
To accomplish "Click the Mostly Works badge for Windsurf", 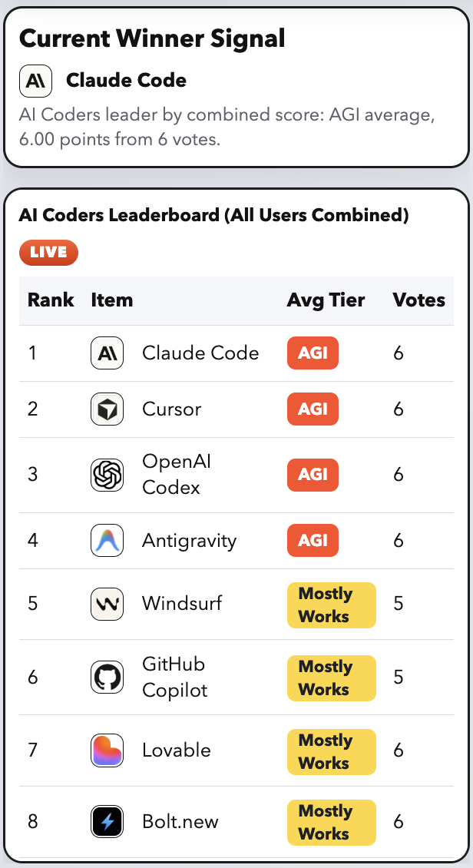I will pos(331,605).
